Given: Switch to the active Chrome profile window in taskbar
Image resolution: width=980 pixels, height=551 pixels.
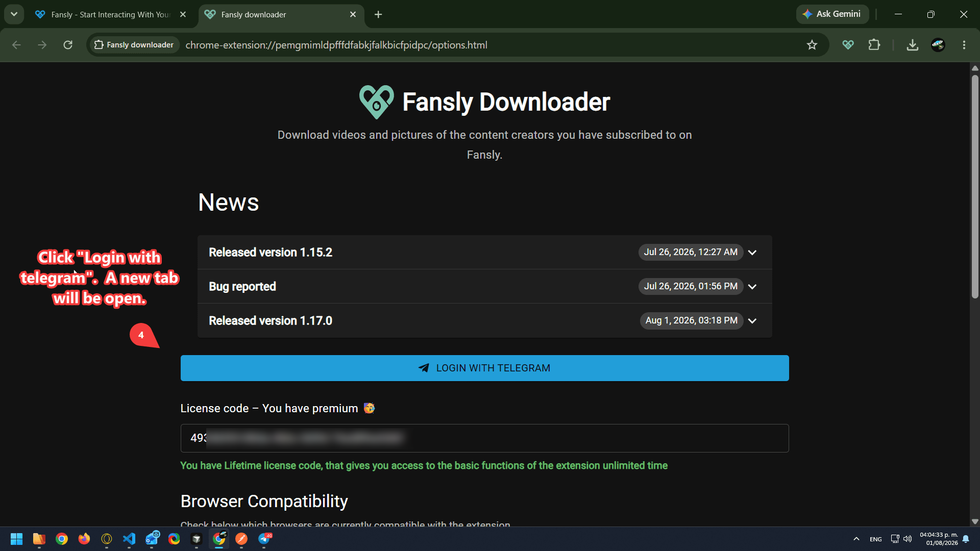Looking at the screenshot, I should tap(219, 539).
